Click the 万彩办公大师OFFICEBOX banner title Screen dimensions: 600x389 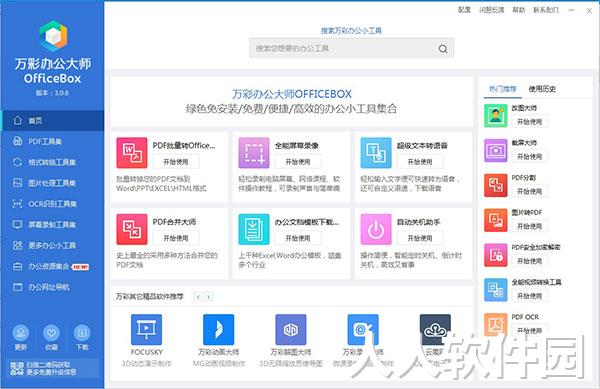click(x=292, y=94)
